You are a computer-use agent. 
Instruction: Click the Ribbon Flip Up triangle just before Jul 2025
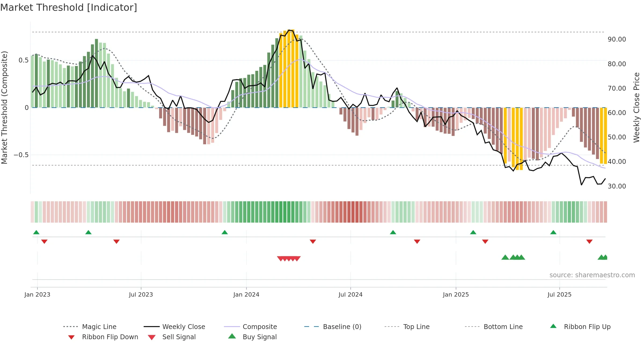pos(553,232)
